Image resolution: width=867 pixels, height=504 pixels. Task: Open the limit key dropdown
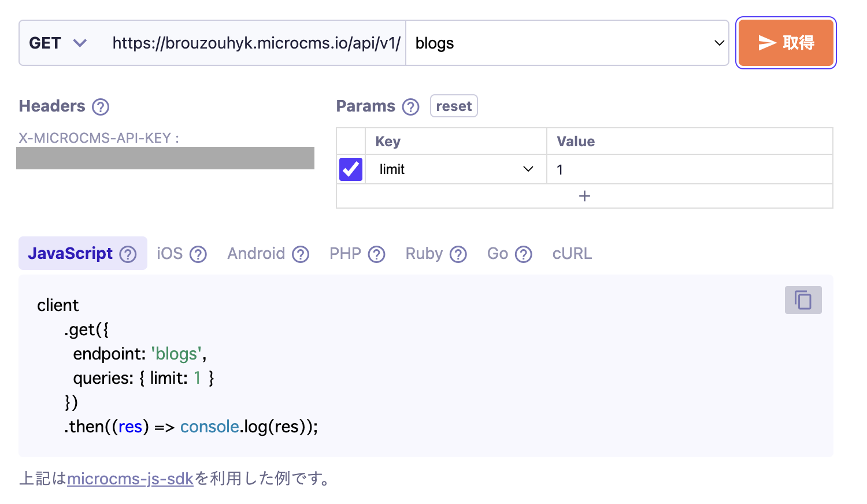click(527, 169)
